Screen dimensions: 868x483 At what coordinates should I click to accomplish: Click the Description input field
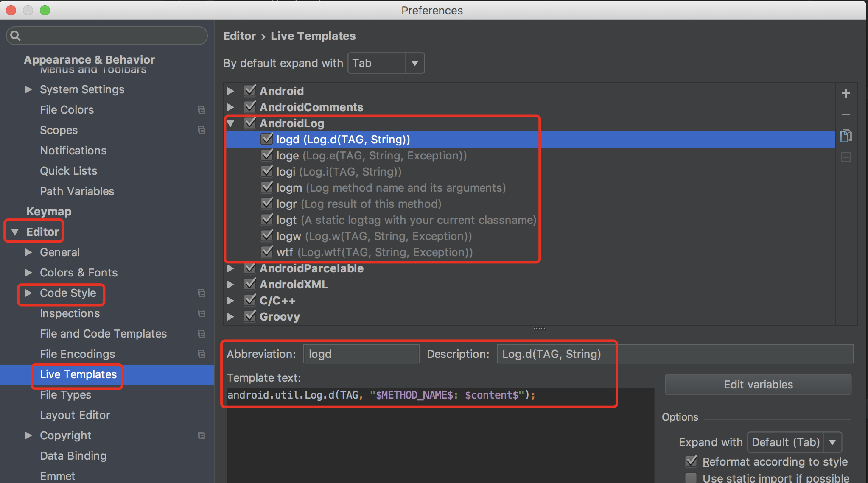[675, 354]
